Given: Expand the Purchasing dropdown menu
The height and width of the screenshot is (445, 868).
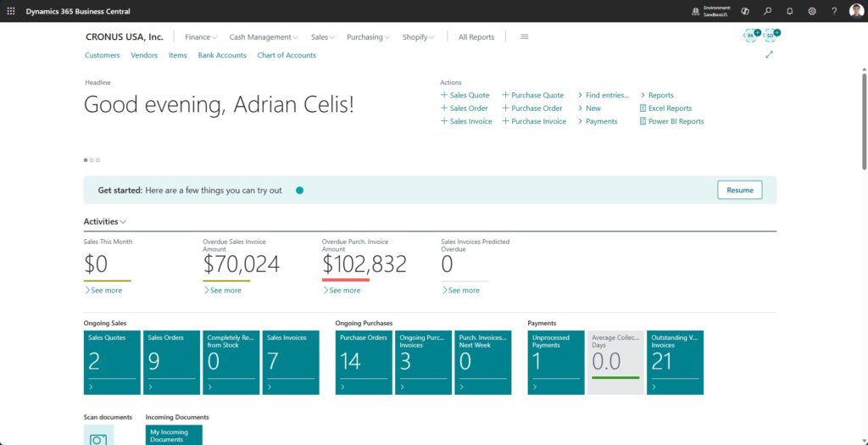Looking at the screenshot, I should coord(368,37).
